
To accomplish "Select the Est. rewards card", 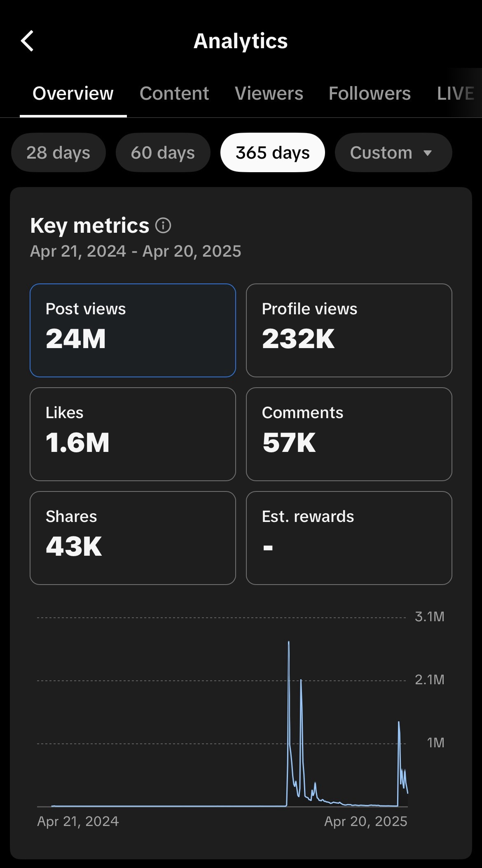I will click(x=349, y=538).
